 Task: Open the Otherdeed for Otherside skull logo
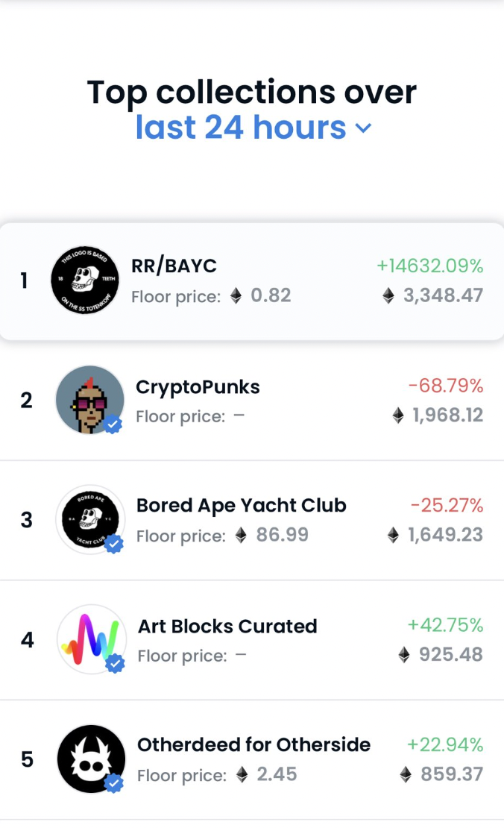91,759
